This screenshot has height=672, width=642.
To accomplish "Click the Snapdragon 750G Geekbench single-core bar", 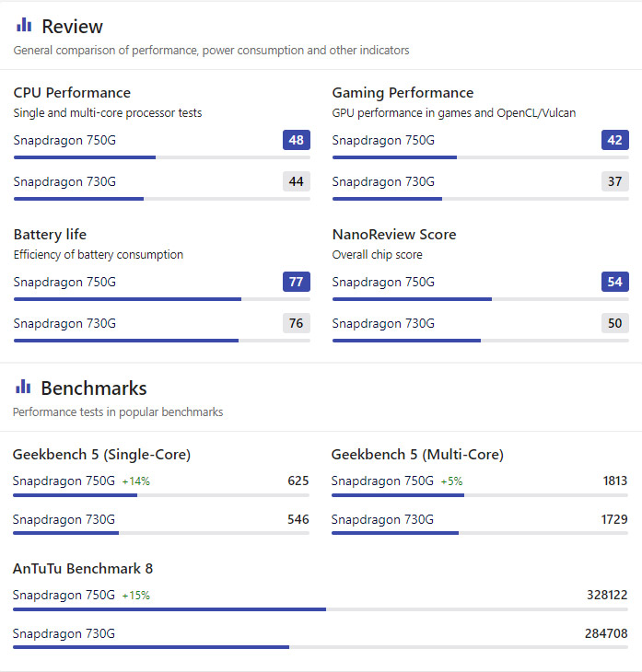I will click(161, 495).
